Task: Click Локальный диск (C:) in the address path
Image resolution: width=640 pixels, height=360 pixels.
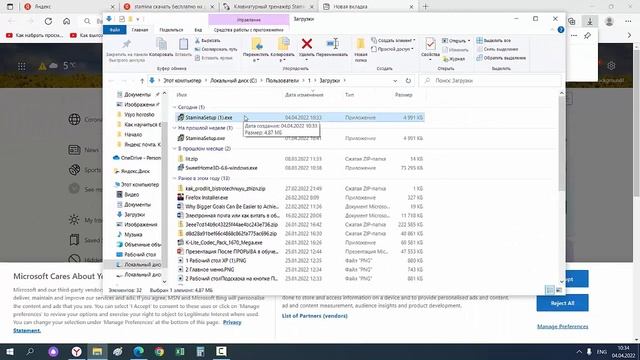Action: (x=233, y=81)
